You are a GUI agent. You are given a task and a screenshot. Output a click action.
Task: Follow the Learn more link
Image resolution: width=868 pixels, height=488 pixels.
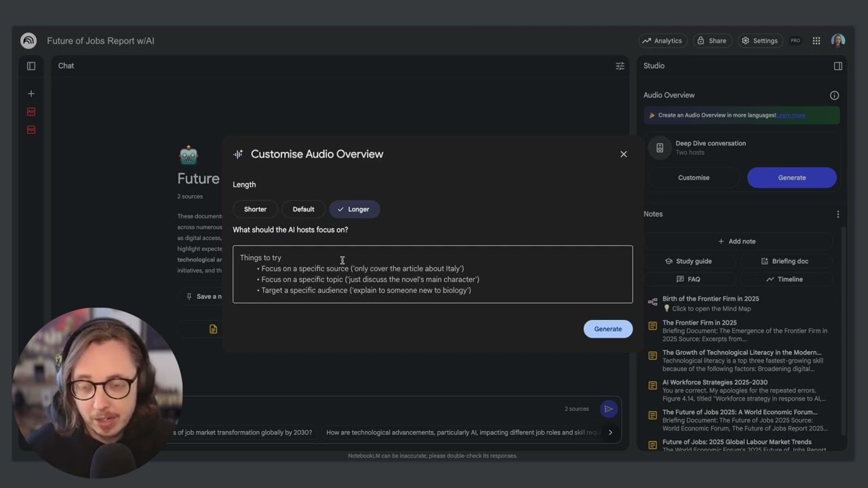tap(791, 115)
